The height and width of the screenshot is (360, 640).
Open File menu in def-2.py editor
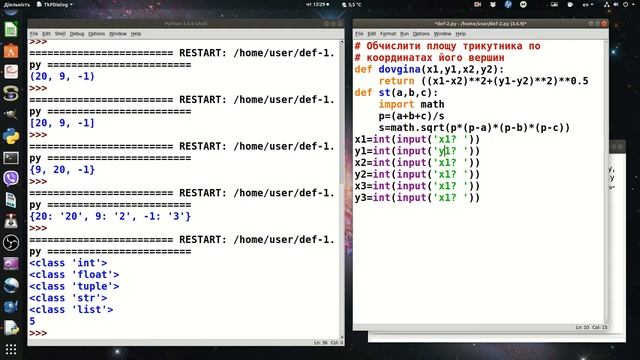[359, 34]
